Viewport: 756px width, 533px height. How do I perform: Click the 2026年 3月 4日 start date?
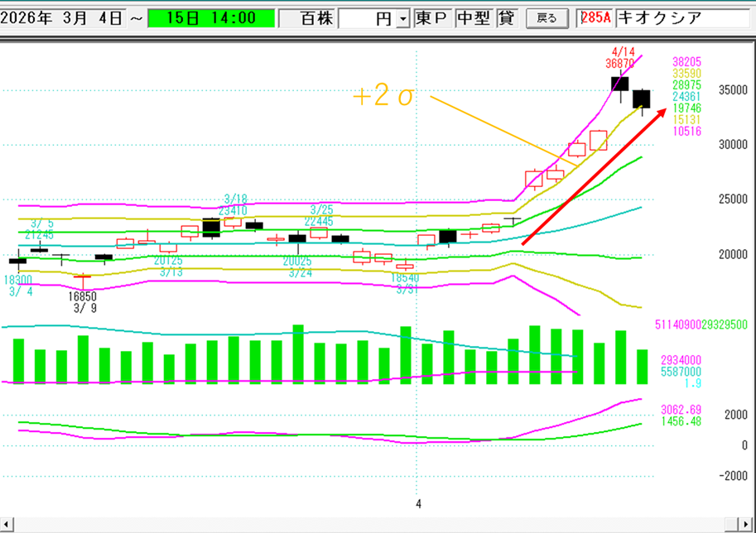coord(65,18)
